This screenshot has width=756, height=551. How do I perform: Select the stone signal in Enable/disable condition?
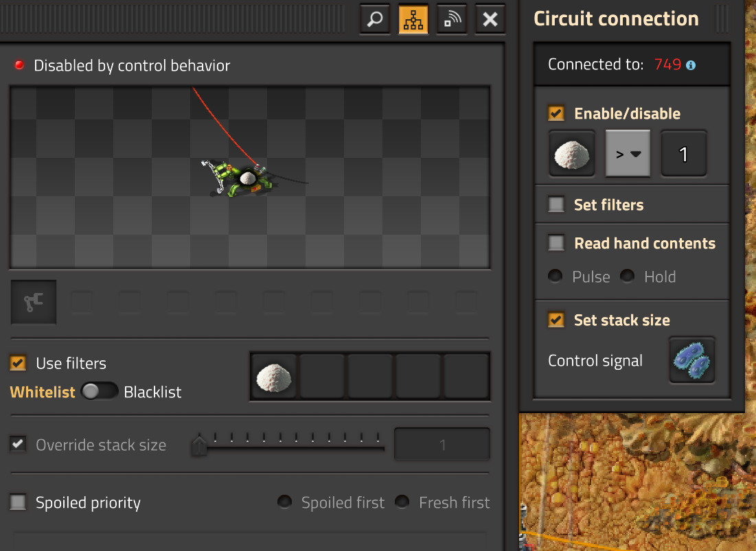572,154
